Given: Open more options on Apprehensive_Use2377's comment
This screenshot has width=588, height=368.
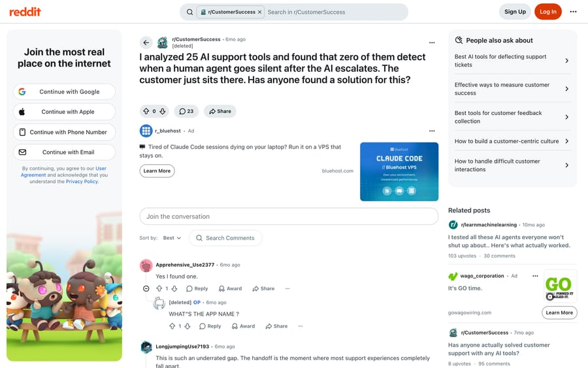Looking at the screenshot, I should 287,288.
